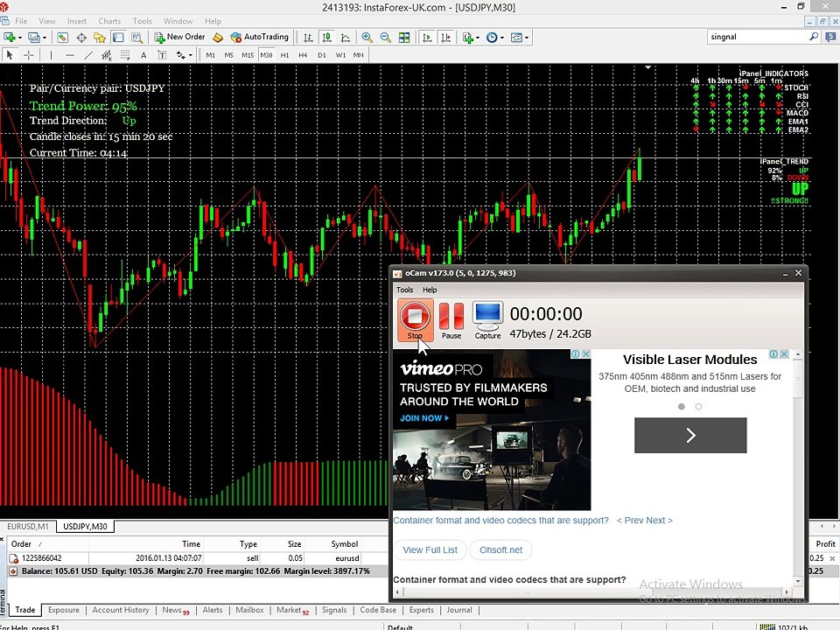Viewport: 840px width, 630px height.
Task: Zoom out of the chart
Action: (x=386, y=37)
